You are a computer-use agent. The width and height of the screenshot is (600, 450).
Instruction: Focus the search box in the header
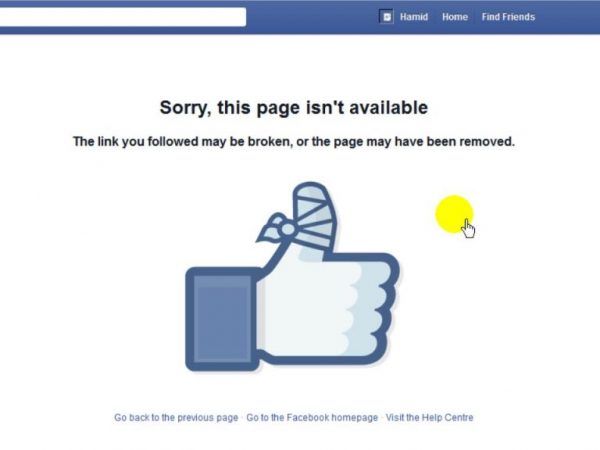coord(122,17)
